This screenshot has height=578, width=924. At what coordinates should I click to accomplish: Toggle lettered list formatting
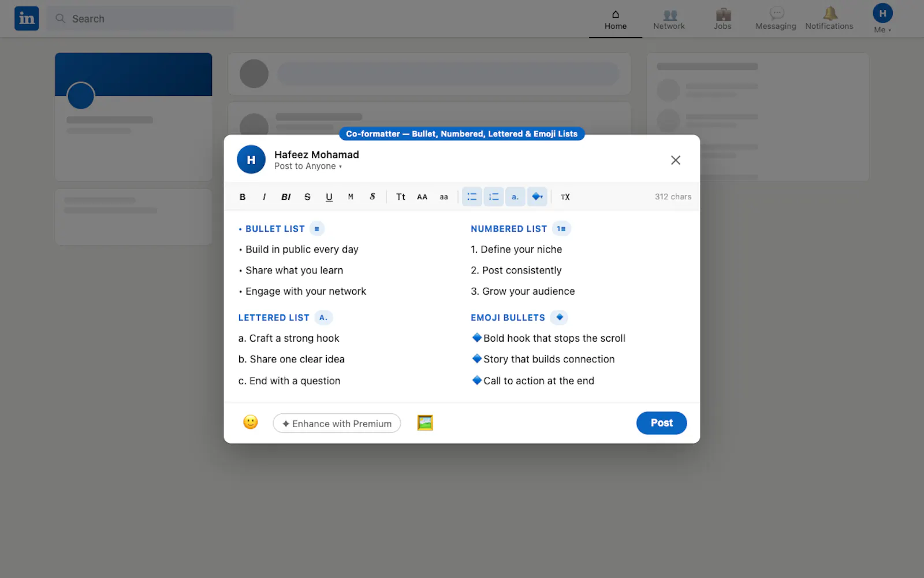click(515, 197)
